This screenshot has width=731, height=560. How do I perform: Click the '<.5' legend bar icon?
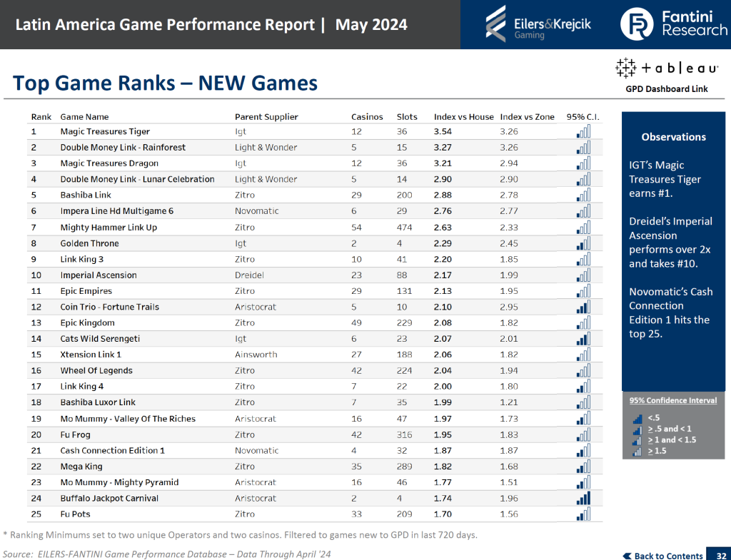point(637,418)
